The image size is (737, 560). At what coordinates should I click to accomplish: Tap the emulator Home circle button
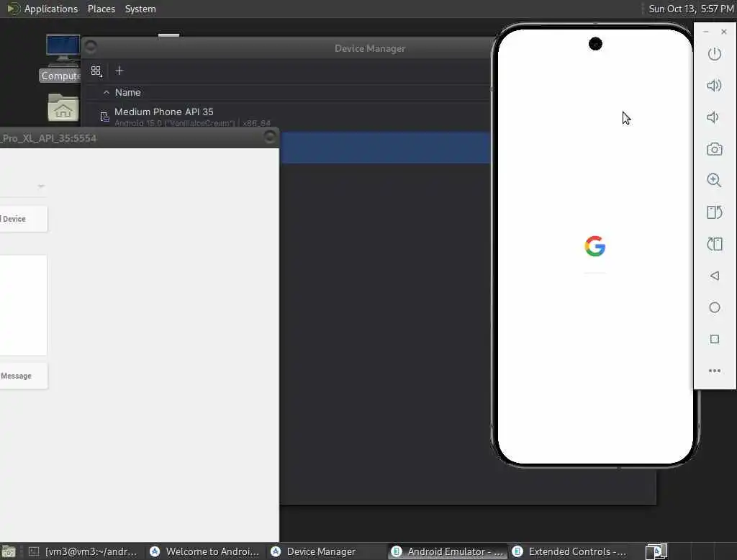[x=715, y=307]
